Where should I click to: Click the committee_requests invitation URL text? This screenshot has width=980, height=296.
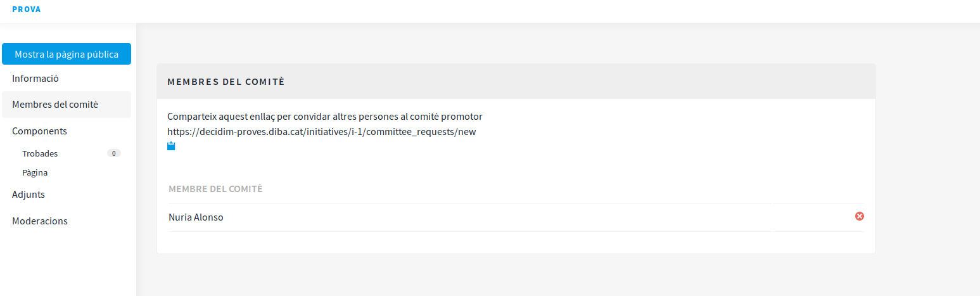321,132
